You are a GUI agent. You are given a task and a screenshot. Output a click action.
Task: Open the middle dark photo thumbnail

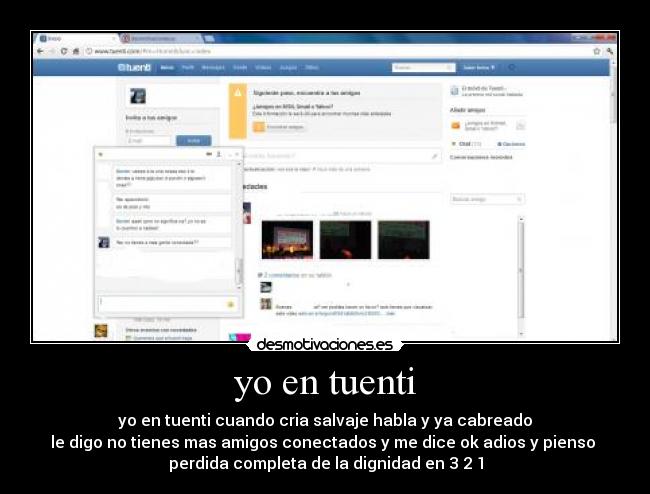point(345,240)
